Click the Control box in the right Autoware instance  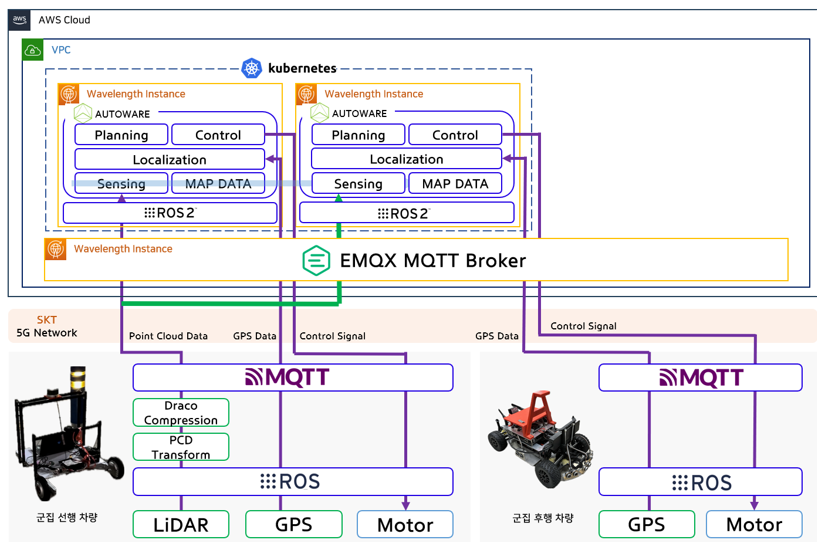[455, 135]
